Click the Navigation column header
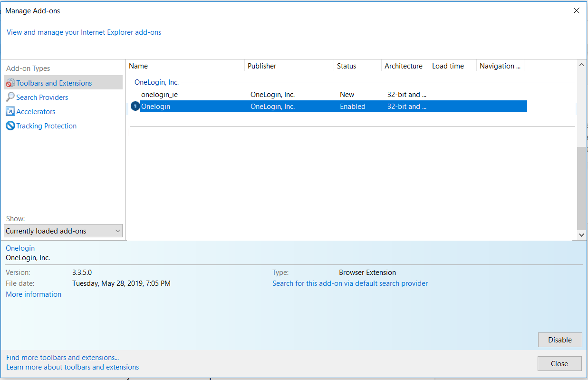The width and height of the screenshot is (588, 380). (x=500, y=66)
